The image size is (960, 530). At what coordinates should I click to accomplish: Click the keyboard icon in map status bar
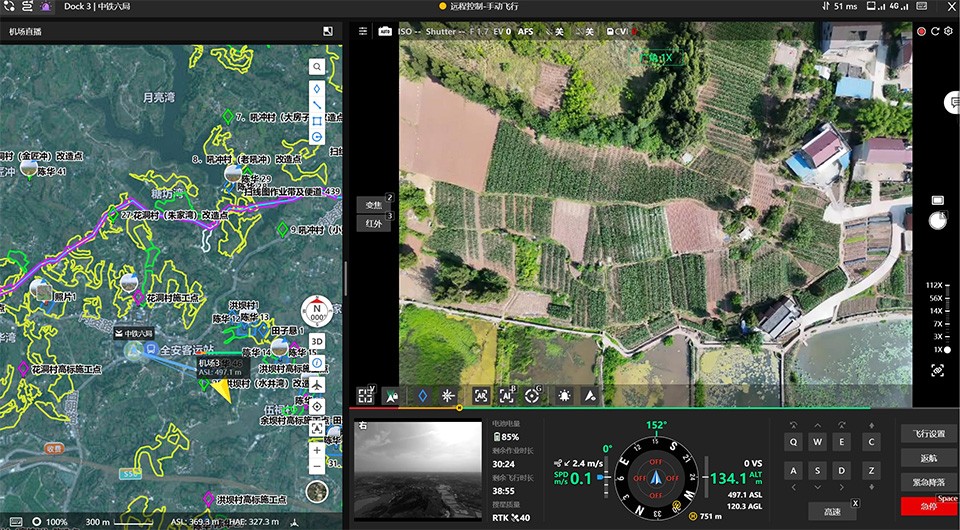point(15,521)
